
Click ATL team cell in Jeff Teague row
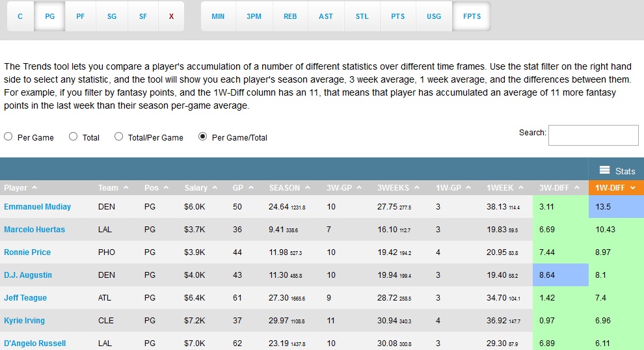[x=104, y=298]
